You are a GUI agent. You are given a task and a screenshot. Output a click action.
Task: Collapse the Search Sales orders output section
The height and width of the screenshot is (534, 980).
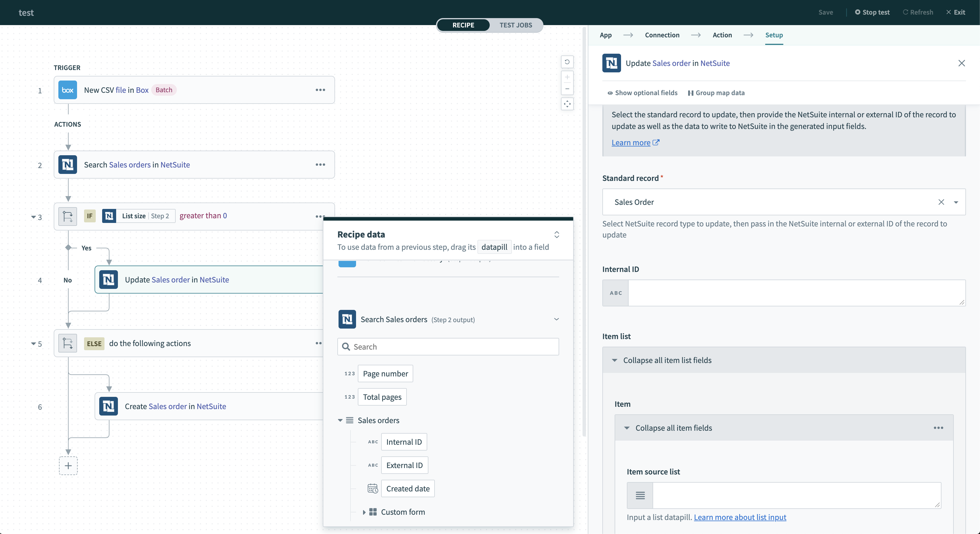[x=556, y=319]
